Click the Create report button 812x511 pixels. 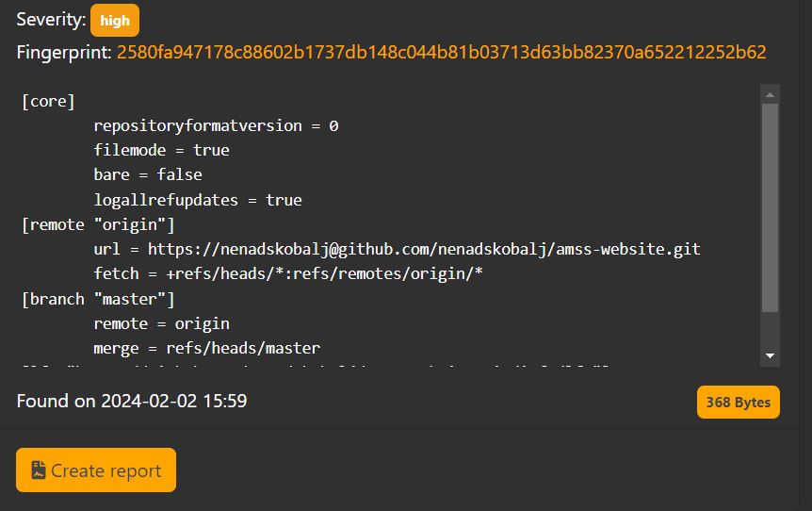[x=96, y=470]
